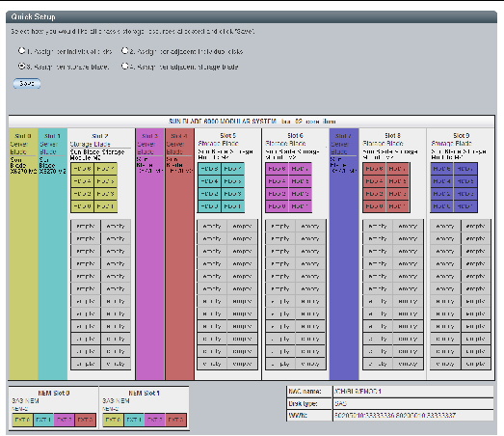Open the Slot 8 Storage Blade link
This screenshot has height=436, width=504.
383,143
